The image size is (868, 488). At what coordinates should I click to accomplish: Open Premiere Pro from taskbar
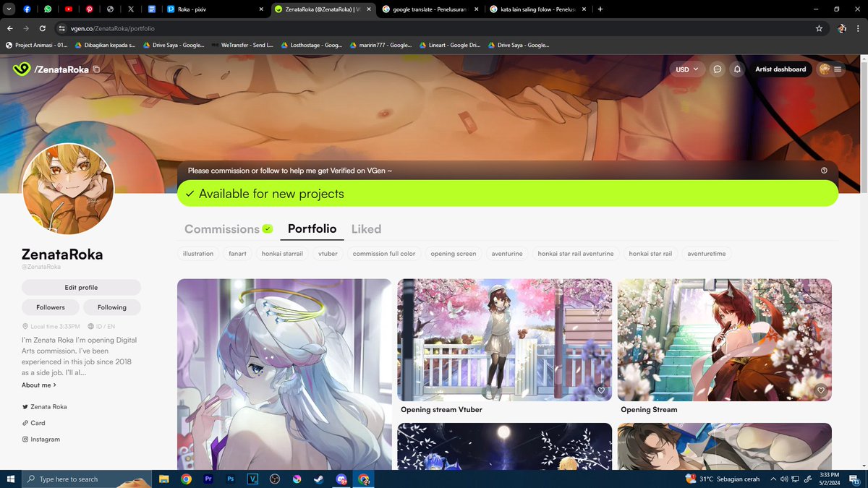[208, 479]
